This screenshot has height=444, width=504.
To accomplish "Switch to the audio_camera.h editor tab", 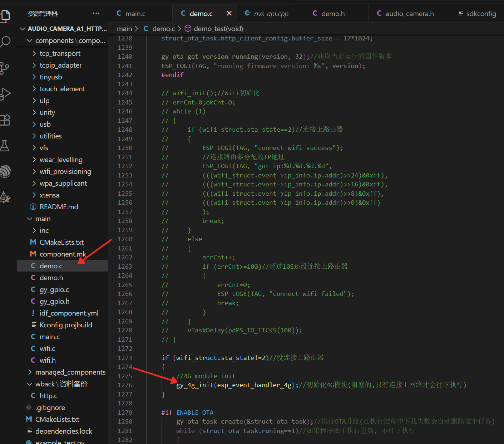I will coord(409,14).
